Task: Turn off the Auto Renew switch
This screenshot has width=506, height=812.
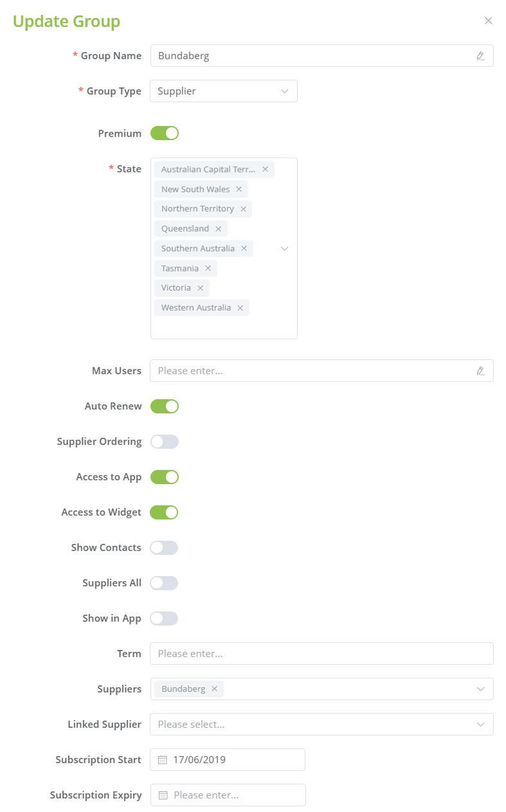Action: click(165, 406)
